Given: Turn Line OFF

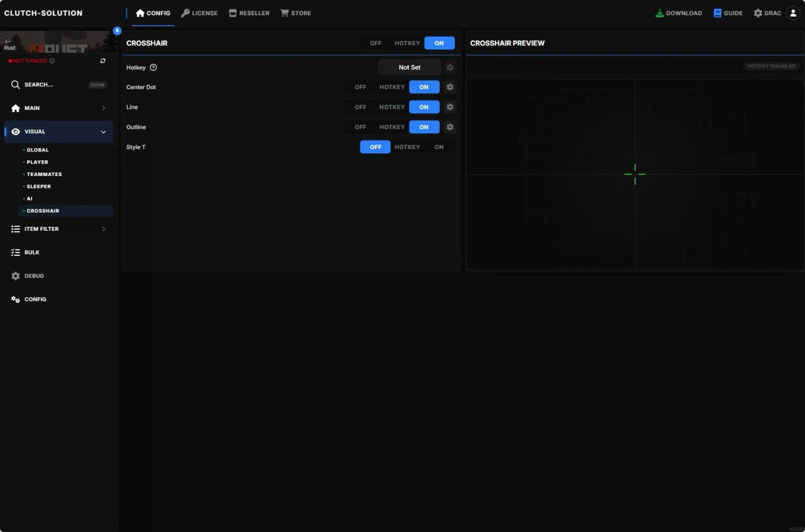Looking at the screenshot, I should tap(360, 107).
